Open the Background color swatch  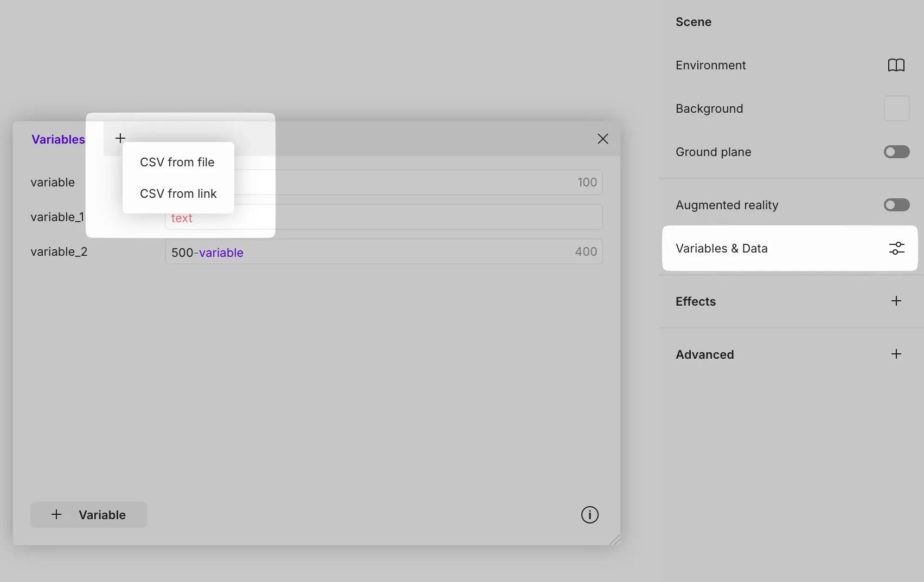pyautogui.click(x=896, y=108)
